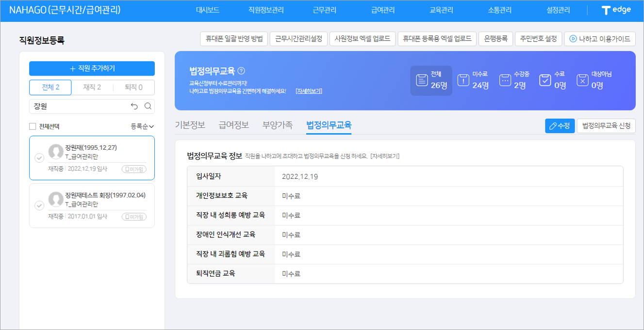Click the reset arrow icon in search box

click(x=134, y=106)
